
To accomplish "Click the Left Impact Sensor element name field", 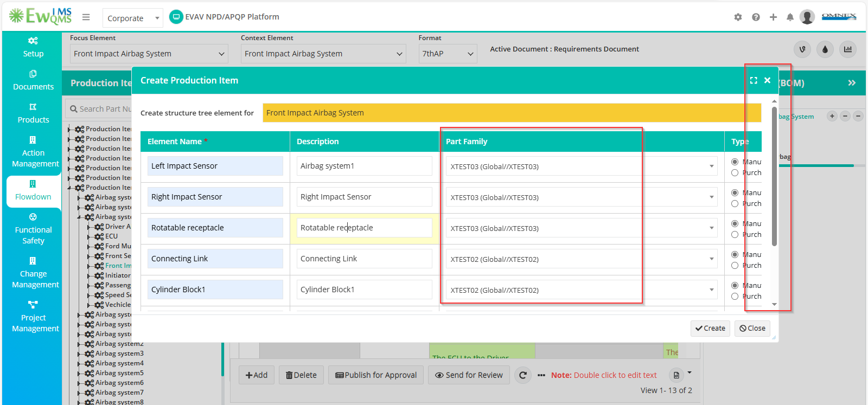I will point(215,166).
